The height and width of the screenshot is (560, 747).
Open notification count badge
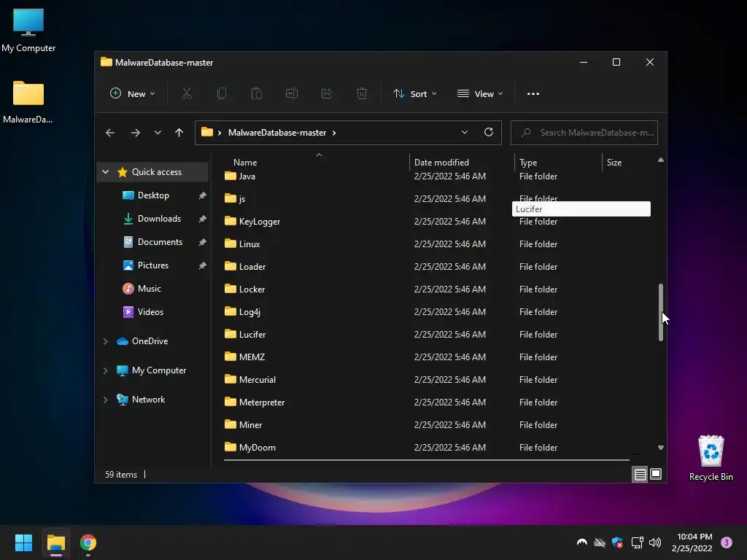click(727, 542)
